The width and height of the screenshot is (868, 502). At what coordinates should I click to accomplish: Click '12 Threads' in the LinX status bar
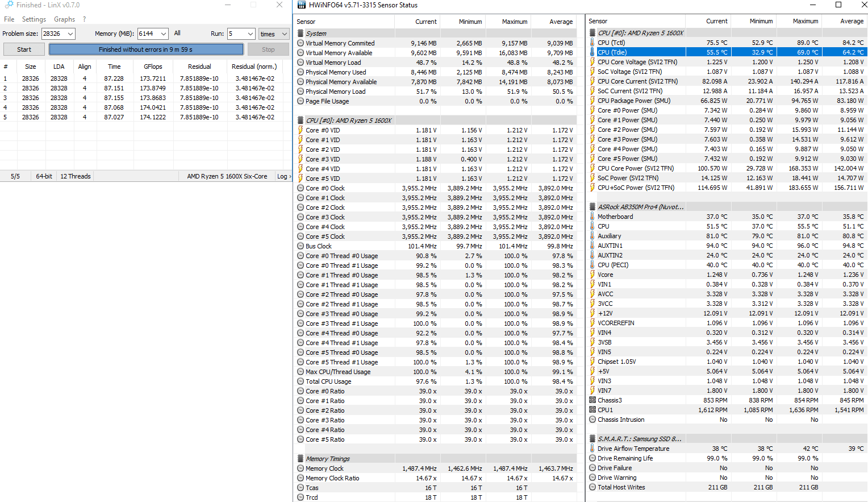[x=76, y=176]
